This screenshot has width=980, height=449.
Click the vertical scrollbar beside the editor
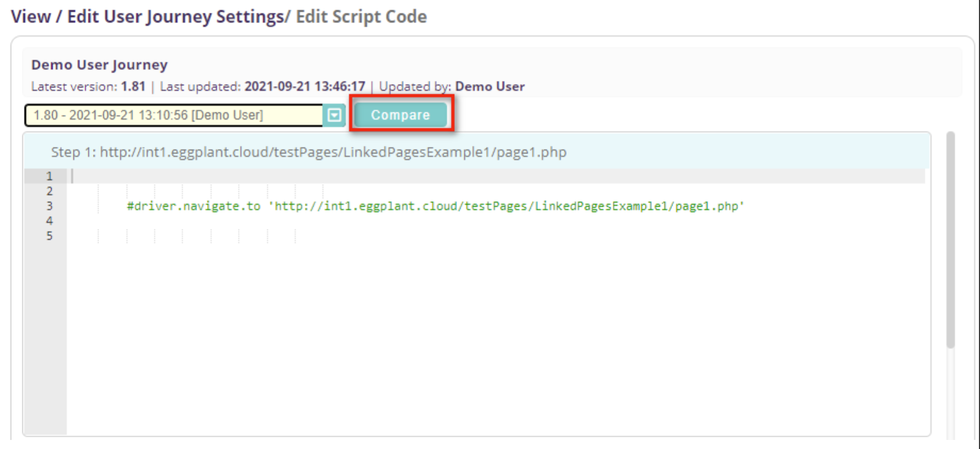coord(950,239)
